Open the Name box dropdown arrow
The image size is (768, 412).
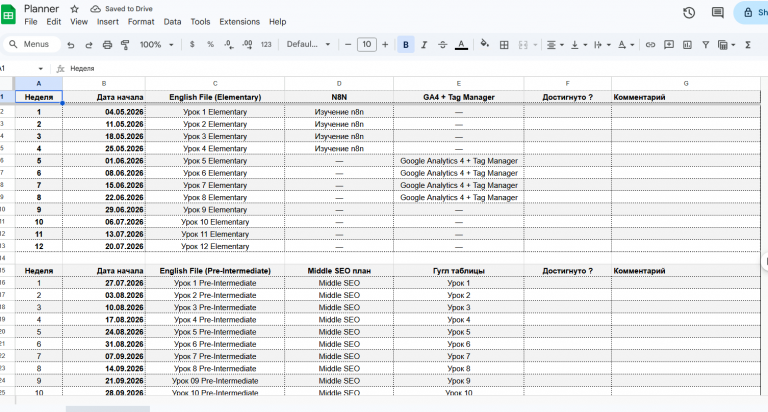(x=41, y=69)
